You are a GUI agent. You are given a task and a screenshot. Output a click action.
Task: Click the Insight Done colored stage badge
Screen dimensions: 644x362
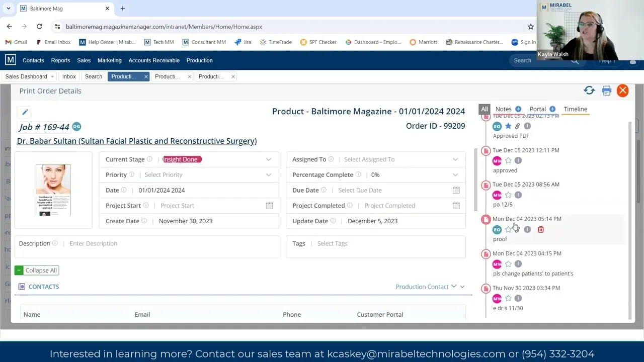coord(182,159)
